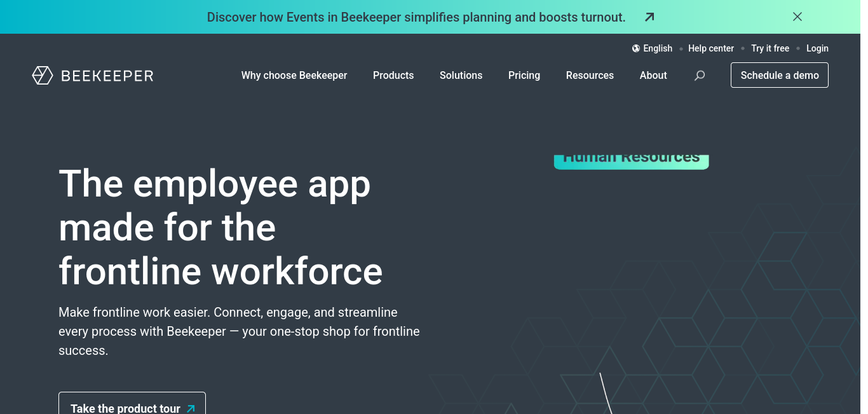Screen dimensions: 868x414
Task: Click the Human Resources highlighted tag
Action: [632, 162]
